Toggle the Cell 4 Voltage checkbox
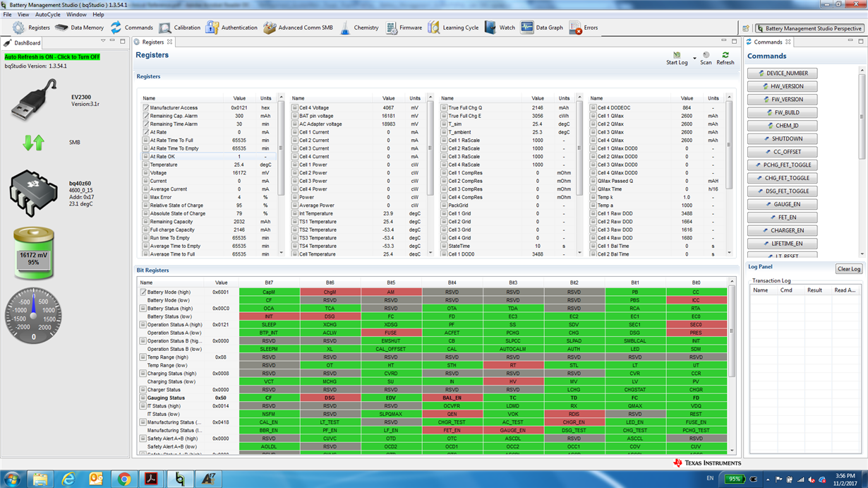The width and height of the screenshot is (868, 488). pyautogui.click(x=295, y=108)
